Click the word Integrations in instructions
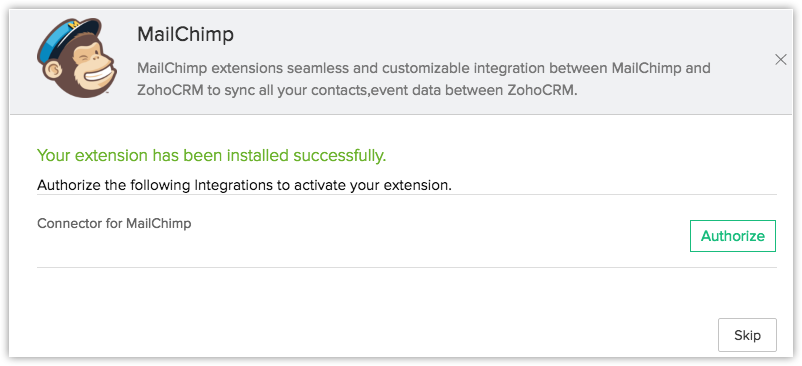Screen dimensions: 802x366 tap(233, 185)
